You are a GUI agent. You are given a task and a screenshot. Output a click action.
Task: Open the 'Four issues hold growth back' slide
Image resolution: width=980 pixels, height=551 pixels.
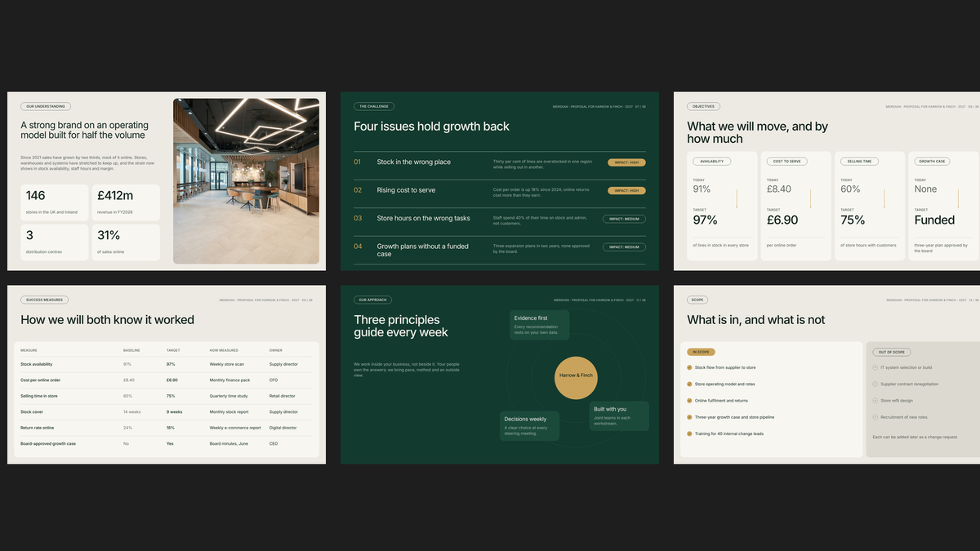coord(500,181)
